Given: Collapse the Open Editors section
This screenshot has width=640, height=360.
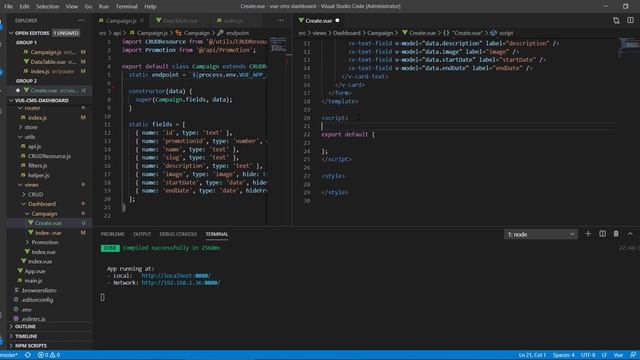Looking at the screenshot, I should (x=11, y=33).
